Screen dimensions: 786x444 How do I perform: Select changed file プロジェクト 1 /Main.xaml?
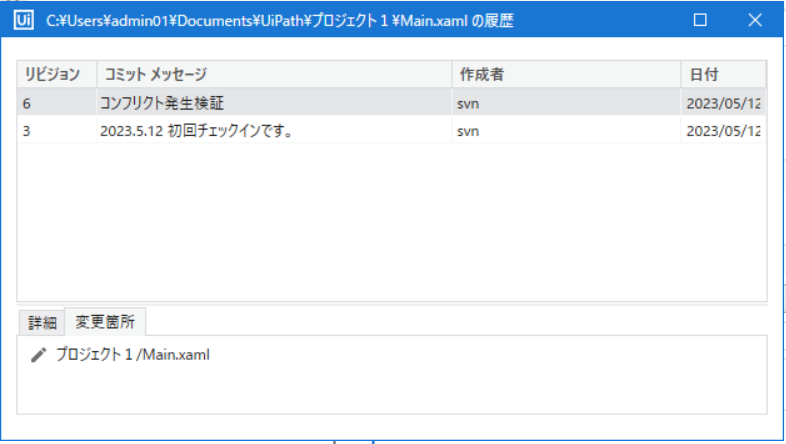pyautogui.click(x=133, y=355)
